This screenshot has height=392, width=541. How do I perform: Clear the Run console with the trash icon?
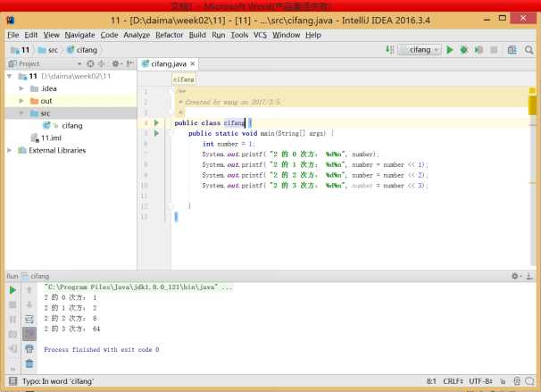(29, 363)
